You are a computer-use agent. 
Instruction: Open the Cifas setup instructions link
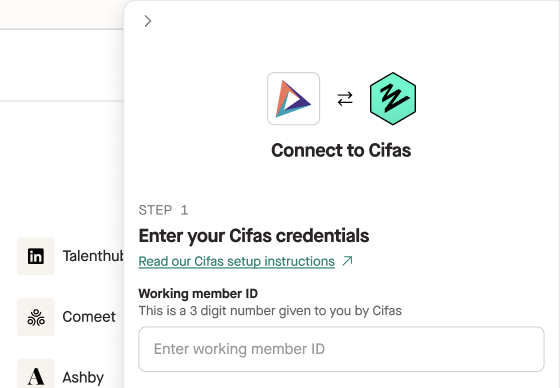tap(236, 261)
